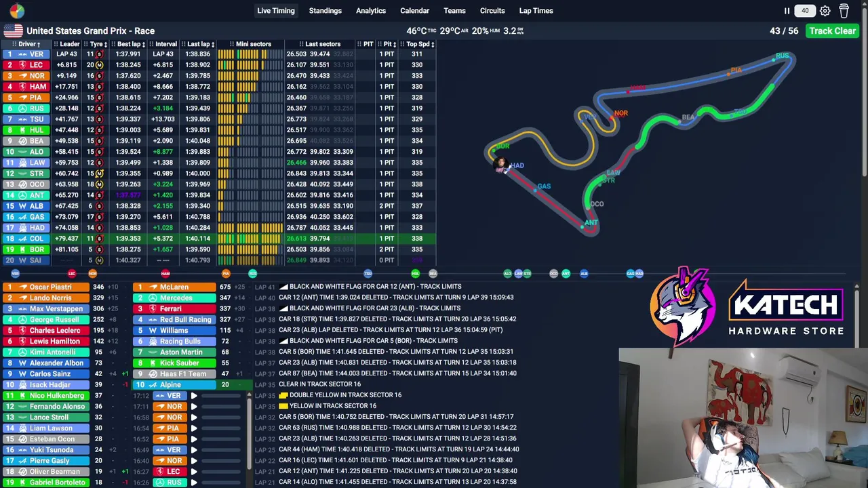
Task: Click the NOR marker on track map
Action: [620, 114]
